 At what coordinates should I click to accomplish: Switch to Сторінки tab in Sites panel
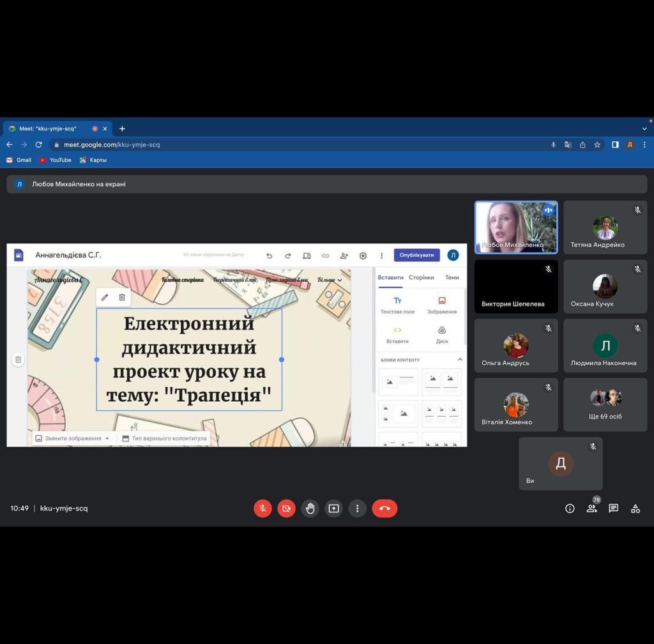(422, 277)
